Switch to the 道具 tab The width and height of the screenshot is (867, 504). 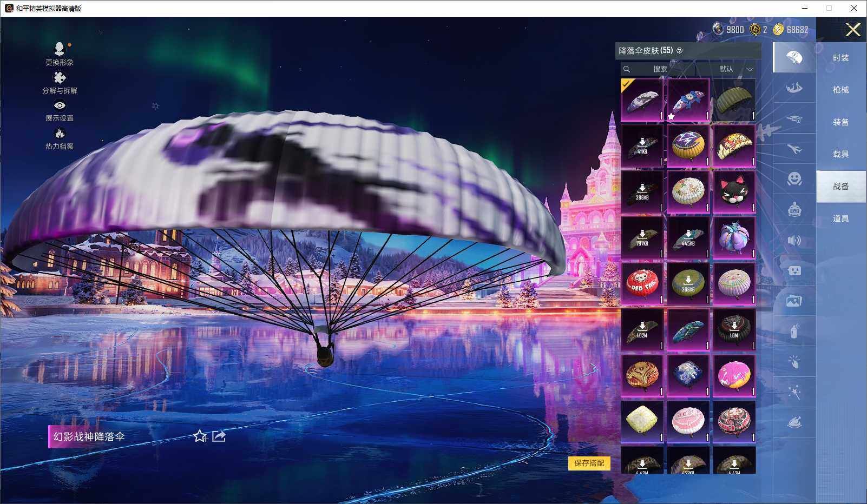pyautogui.click(x=840, y=218)
